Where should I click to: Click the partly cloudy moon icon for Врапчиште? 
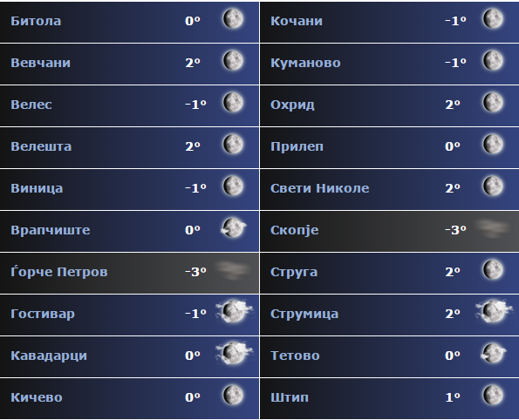pyautogui.click(x=234, y=227)
